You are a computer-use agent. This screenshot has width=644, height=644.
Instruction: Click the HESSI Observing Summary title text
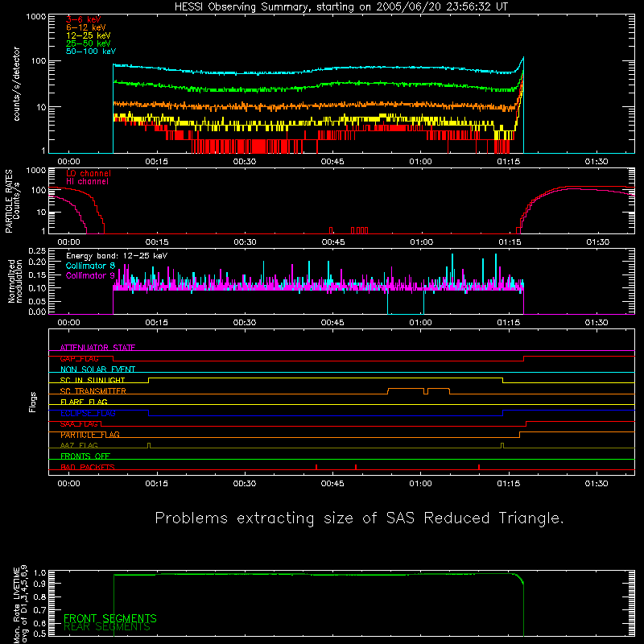(x=341, y=7)
